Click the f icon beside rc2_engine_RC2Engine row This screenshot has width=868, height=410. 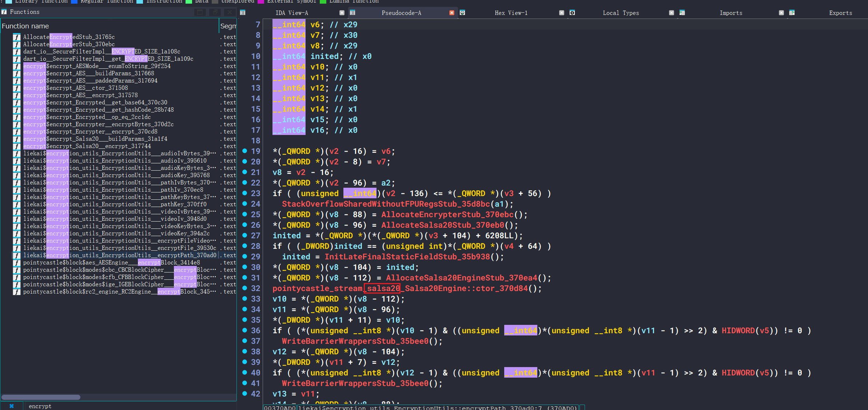[16, 292]
